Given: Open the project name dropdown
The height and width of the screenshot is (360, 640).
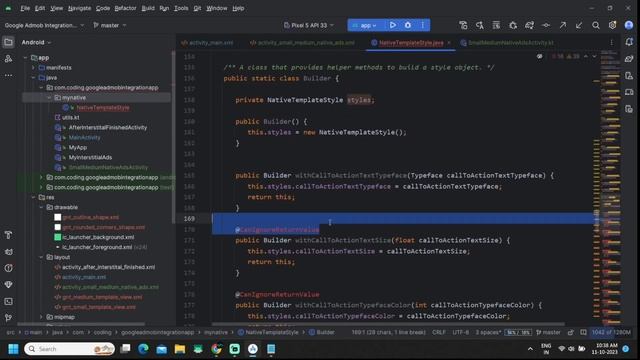Looking at the screenshot, I should [44, 25].
